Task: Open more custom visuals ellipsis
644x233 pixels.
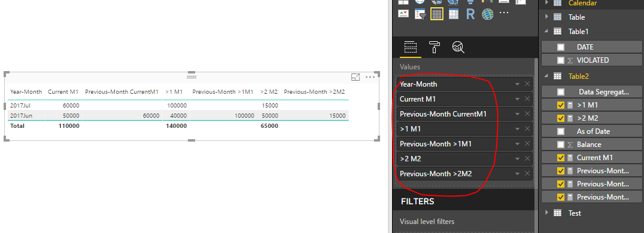Action: tap(504, 13)
